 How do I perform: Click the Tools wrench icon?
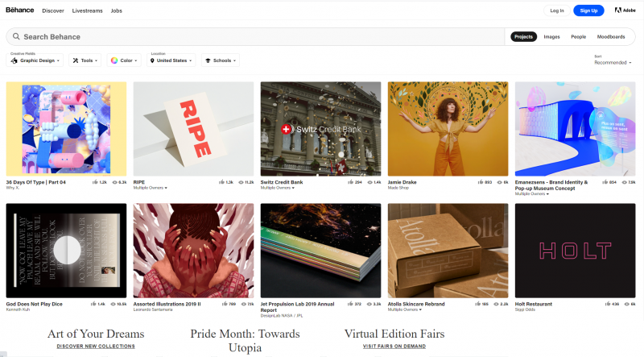(x=76, y=60)
